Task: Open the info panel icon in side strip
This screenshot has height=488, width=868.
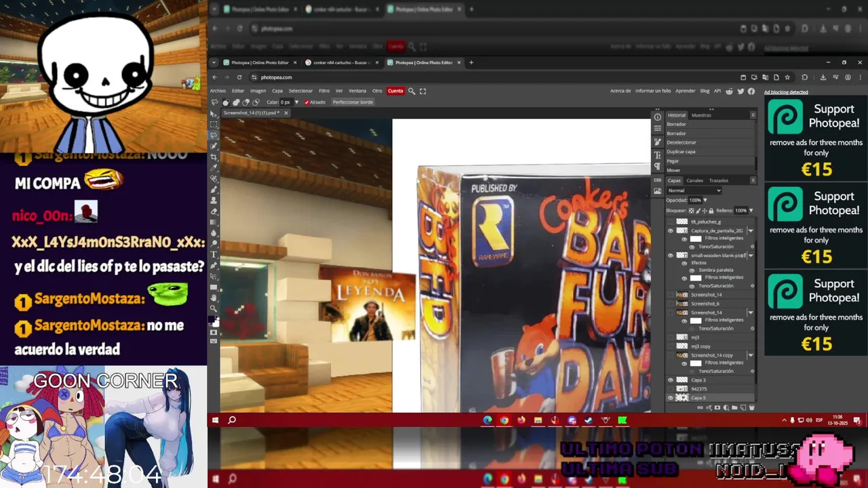Action: 657,117
